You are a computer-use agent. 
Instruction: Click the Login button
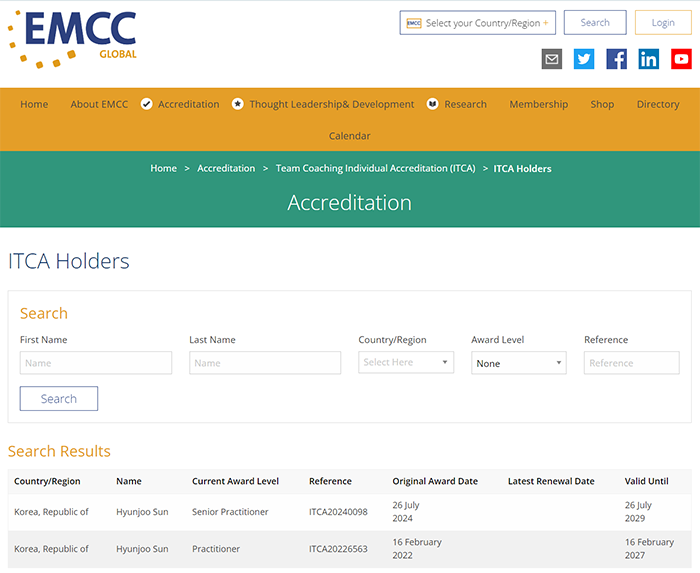[663, 22]
